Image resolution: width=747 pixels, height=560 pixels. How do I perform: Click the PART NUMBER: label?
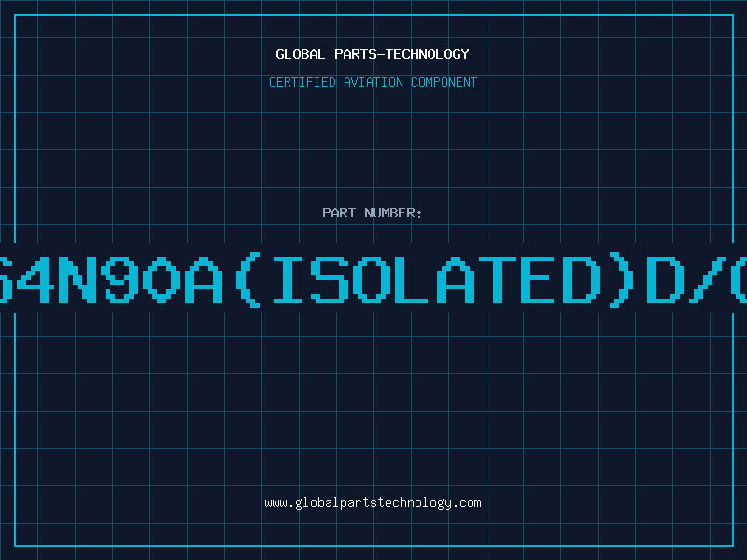coord(372,213)
